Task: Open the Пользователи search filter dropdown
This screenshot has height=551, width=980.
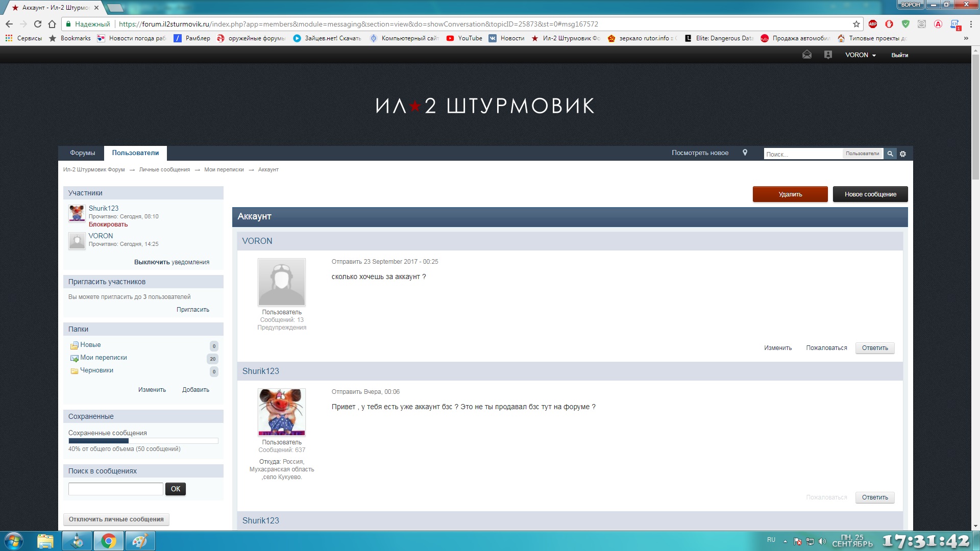Action: point(862,154)
